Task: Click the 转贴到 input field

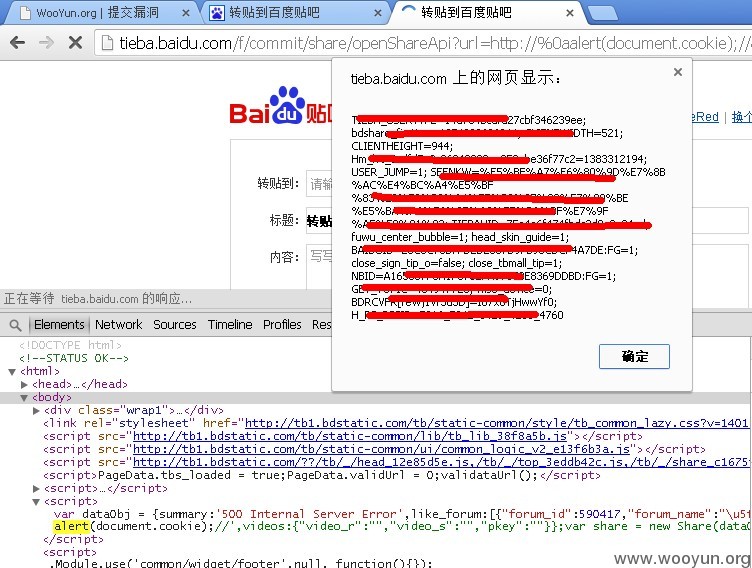Action: click(319, 183)
